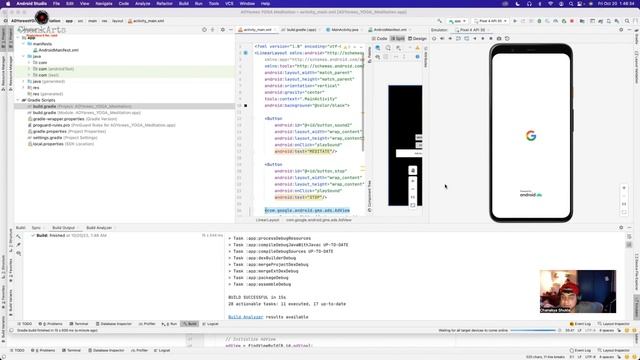
Task: Click Build Analyzer results link
Action: [x=245, y=317]
